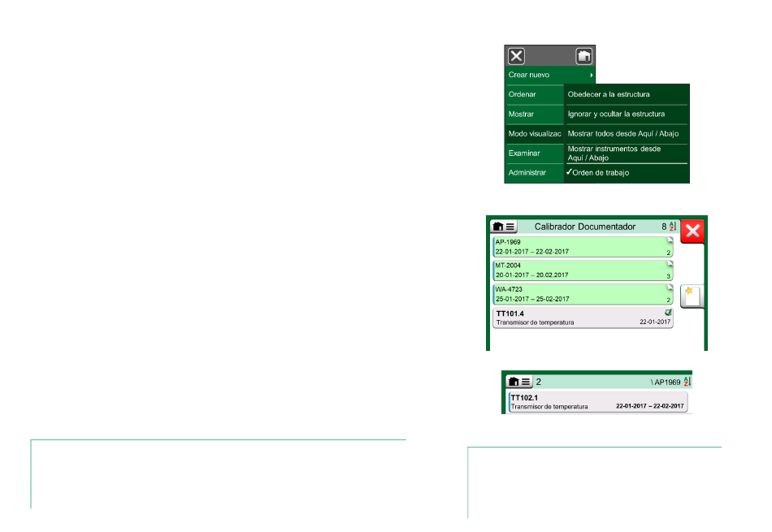The height and width of the screenshot is (532, 772).
Task: Select Ordenar menu item
Action: (x=535, y=94)
